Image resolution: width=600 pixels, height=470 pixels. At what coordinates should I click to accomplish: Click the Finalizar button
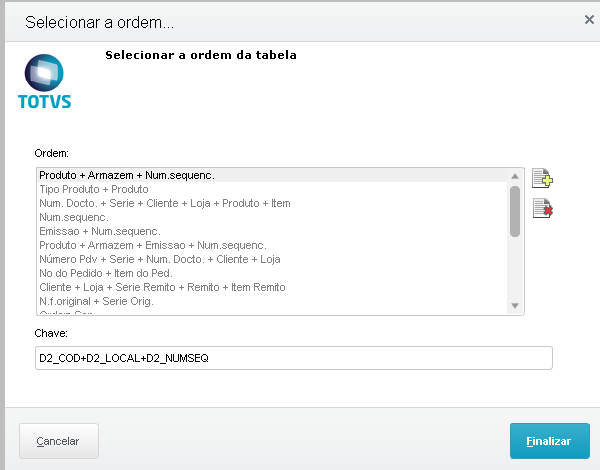coord(549,441)
